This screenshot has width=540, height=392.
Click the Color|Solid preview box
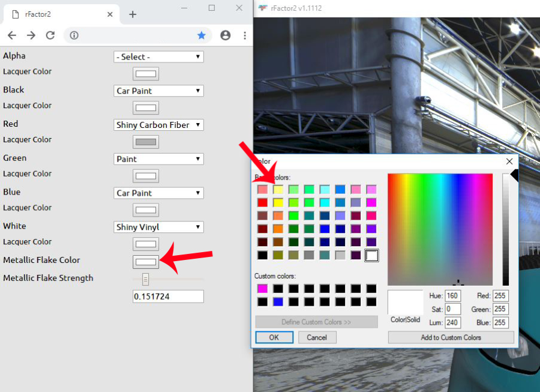406,302
